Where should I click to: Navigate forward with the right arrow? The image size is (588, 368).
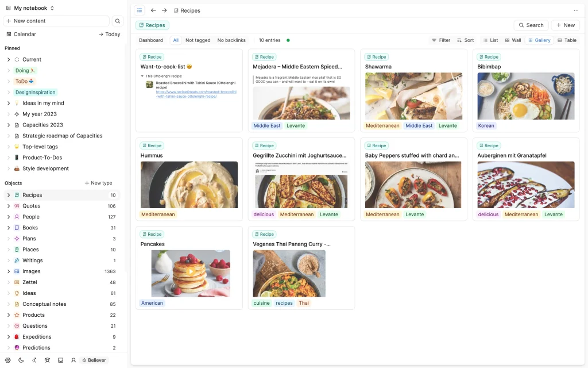pyautogui.click(x=164, y=10)
